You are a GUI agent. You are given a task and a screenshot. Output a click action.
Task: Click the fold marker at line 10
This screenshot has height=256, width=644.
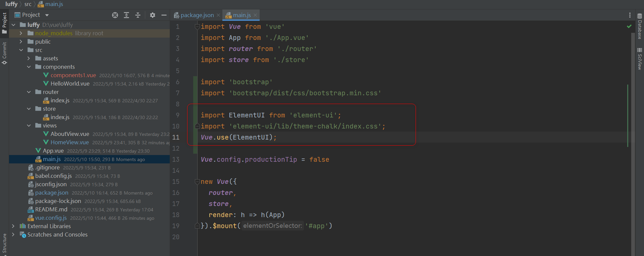(x=197, y=126)
